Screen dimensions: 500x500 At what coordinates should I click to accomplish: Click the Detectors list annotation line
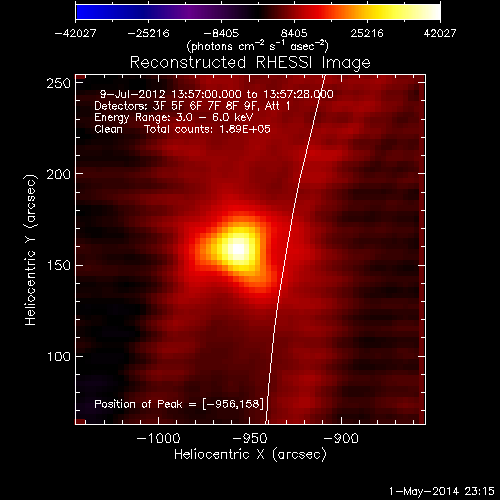pyautogui.click(x=192, y=106)
